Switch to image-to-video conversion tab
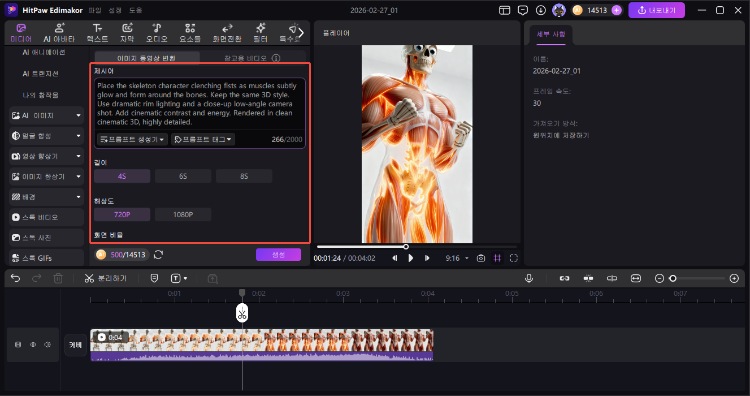The image size is (750, 396). pos(147,58)
